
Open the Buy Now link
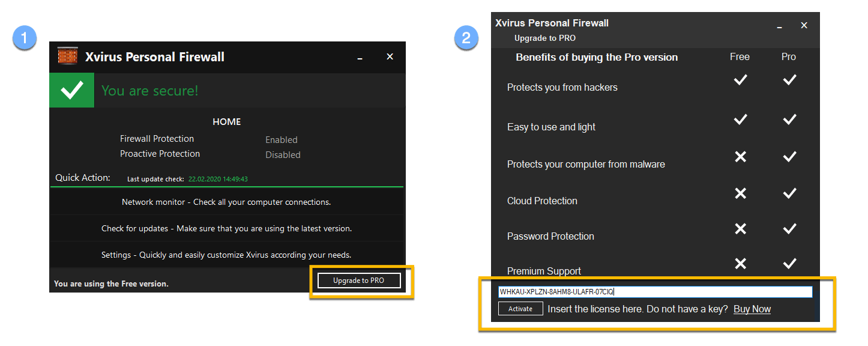(x=752, y=308)
